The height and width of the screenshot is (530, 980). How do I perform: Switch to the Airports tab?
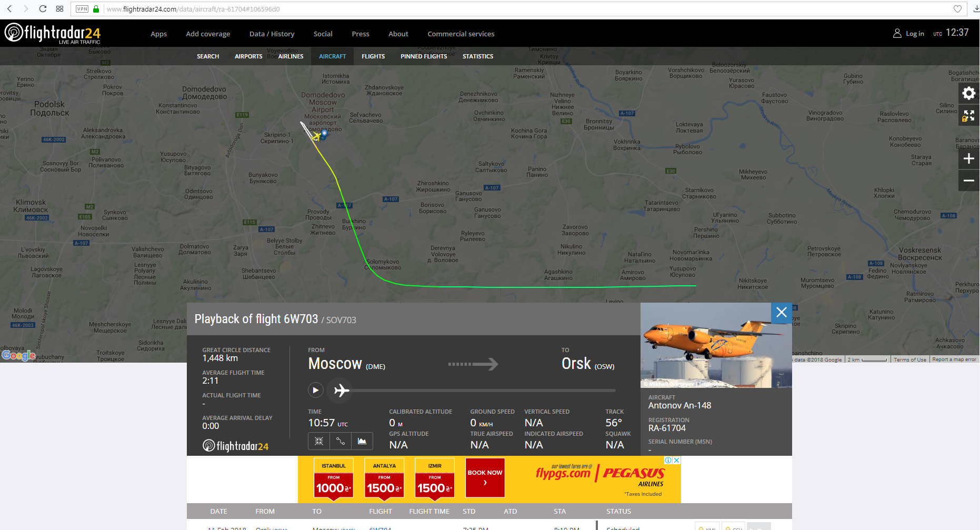tap(248, 56)
